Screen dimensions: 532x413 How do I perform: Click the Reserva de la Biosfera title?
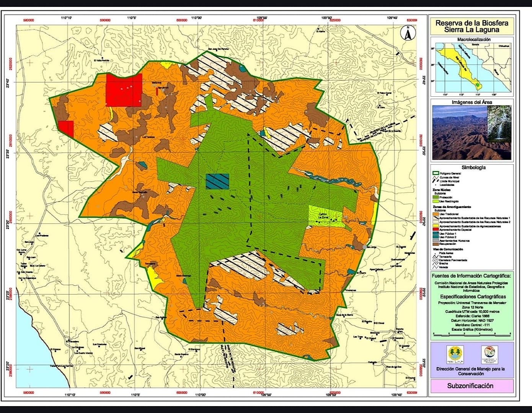[472, 26]
